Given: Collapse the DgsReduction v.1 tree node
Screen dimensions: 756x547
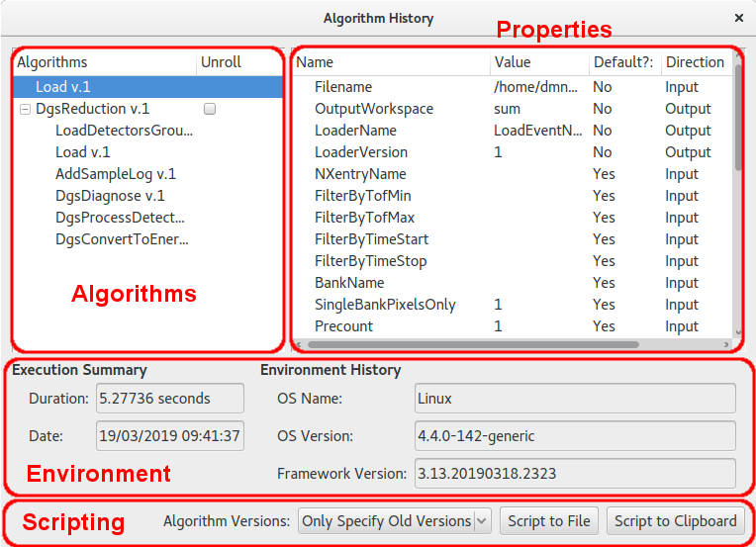Looking at the screenshot, I should click(25, 109).
